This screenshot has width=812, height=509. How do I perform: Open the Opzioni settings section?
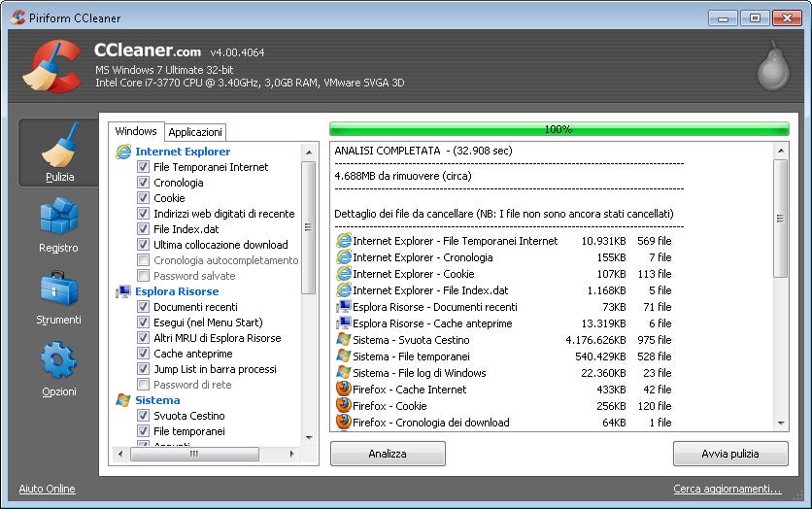point(58,368)
